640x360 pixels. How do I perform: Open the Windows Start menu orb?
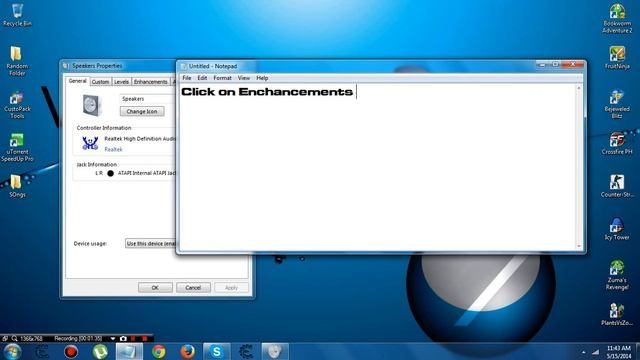click(12, 351)
